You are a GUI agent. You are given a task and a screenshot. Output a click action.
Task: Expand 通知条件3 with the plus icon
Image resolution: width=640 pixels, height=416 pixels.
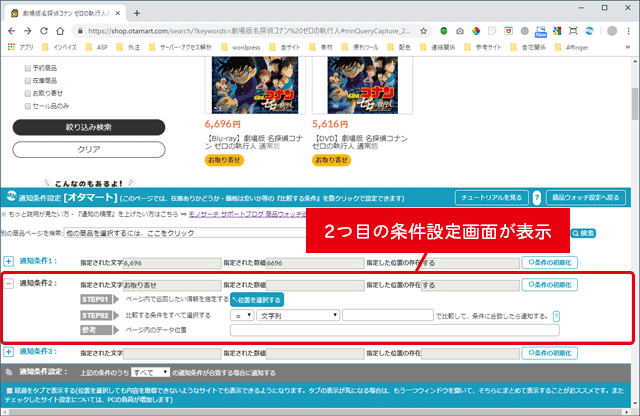coord(9,352)
